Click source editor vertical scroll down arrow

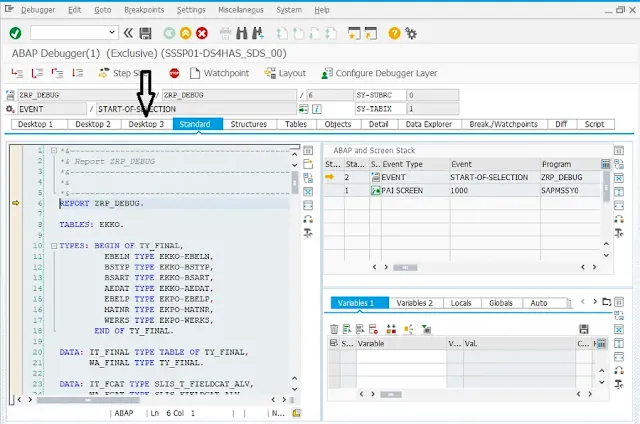(294, 389)
